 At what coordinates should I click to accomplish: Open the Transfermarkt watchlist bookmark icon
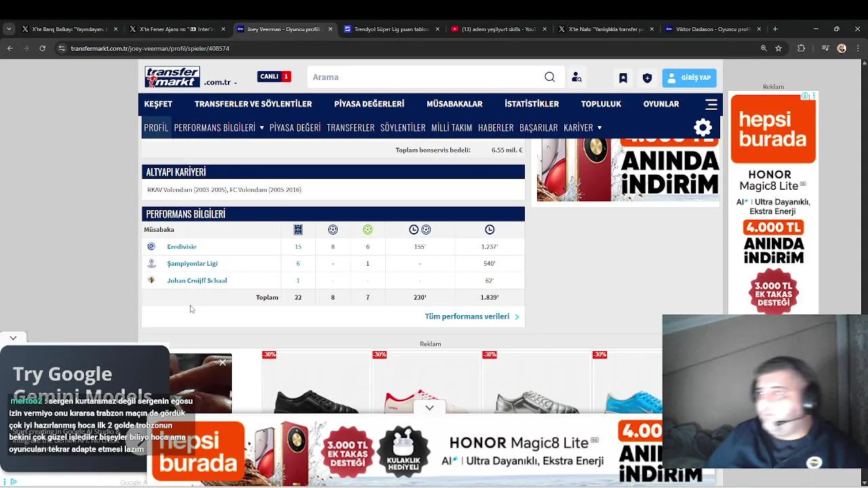point(623,78)
